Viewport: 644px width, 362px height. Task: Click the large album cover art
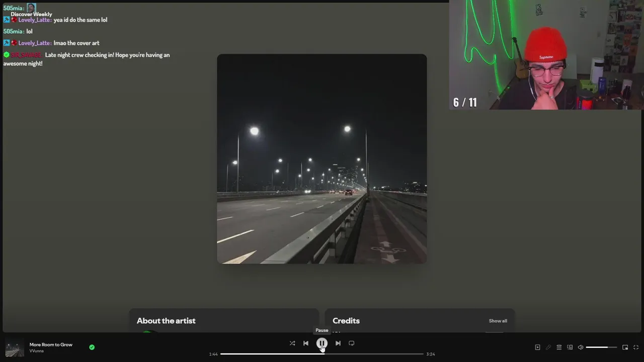(x=322, y=159)
